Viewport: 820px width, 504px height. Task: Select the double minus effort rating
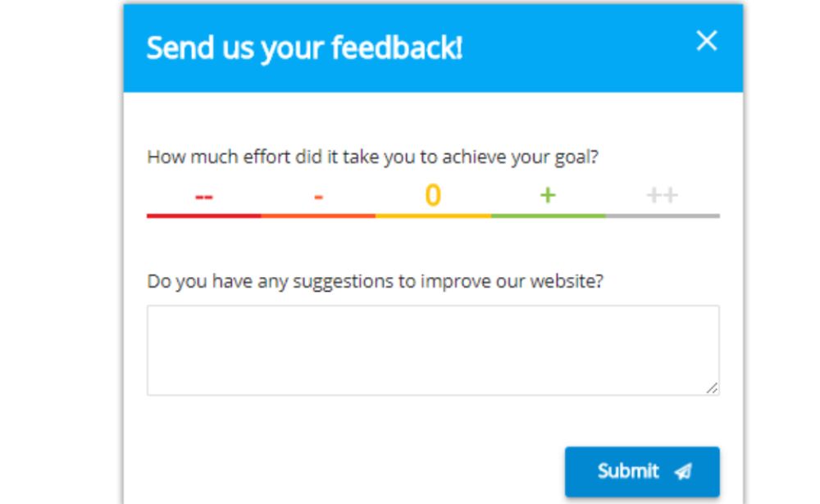(204, 196)
